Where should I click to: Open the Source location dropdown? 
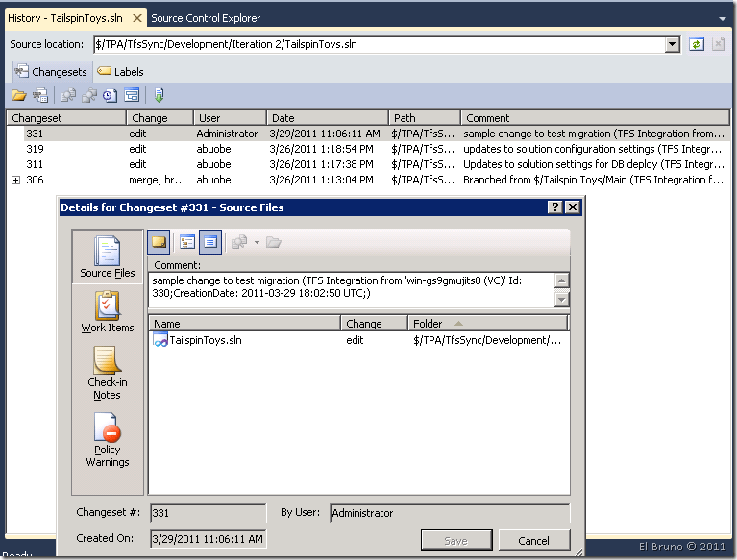coord(673,44)
